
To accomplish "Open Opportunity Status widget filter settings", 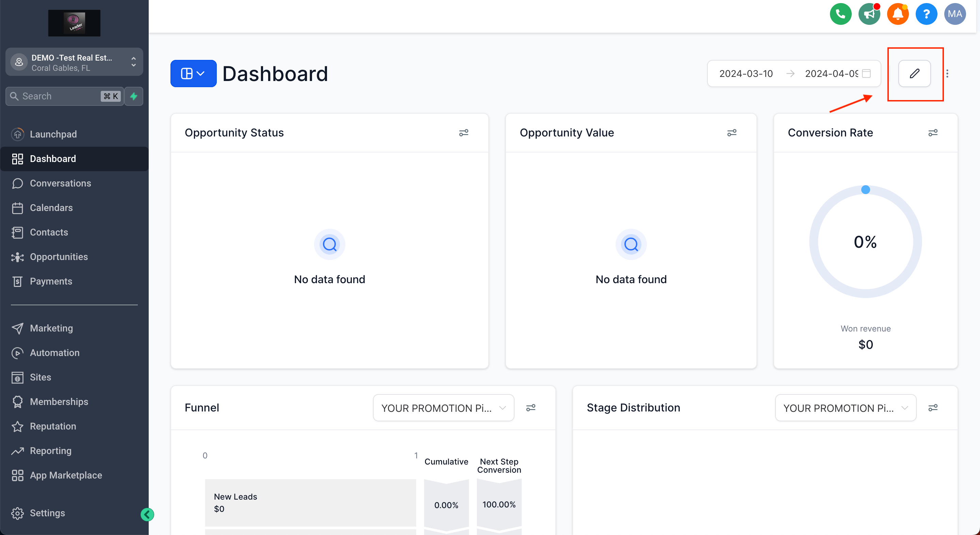I will tap(463, 133).
